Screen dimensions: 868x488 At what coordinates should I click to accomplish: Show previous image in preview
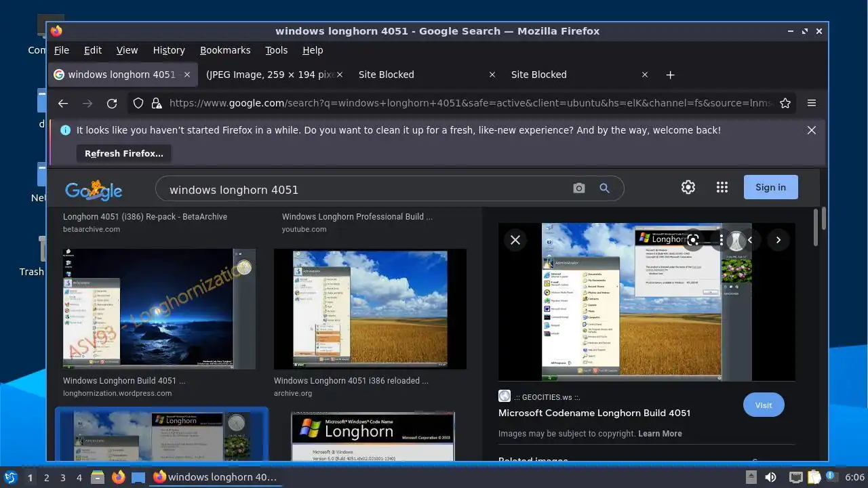click(750, 240)
